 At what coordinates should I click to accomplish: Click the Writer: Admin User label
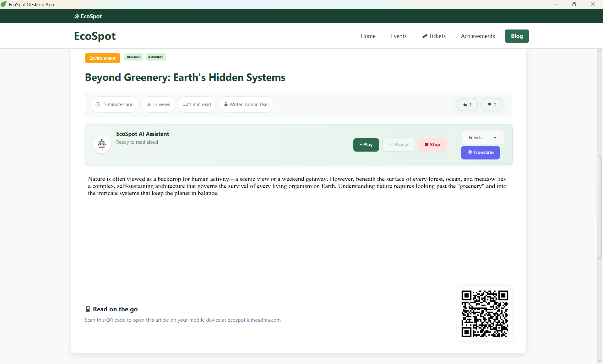pyautogui.click(x=247, y=104)
